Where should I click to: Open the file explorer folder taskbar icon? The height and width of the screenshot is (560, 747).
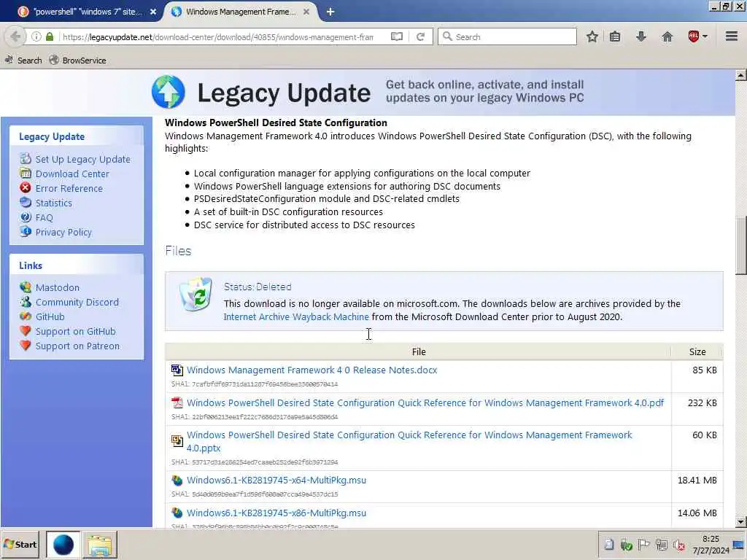pyautogui.click(x=99, y=545)
